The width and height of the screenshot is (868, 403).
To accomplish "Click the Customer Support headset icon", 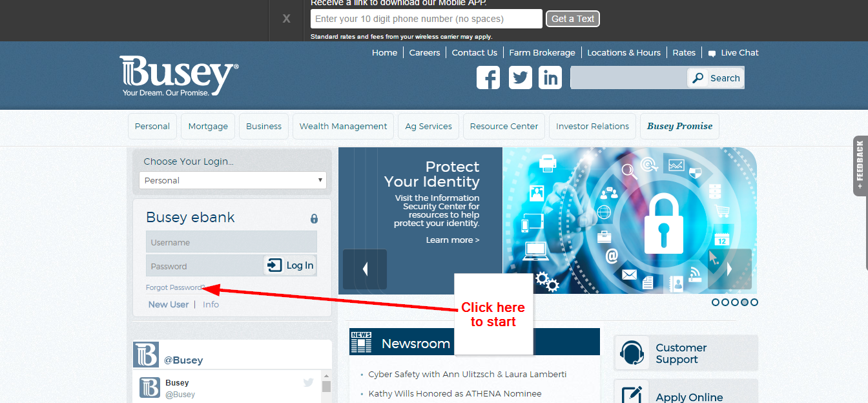I will pyautogui.click(x=632, y=353).
